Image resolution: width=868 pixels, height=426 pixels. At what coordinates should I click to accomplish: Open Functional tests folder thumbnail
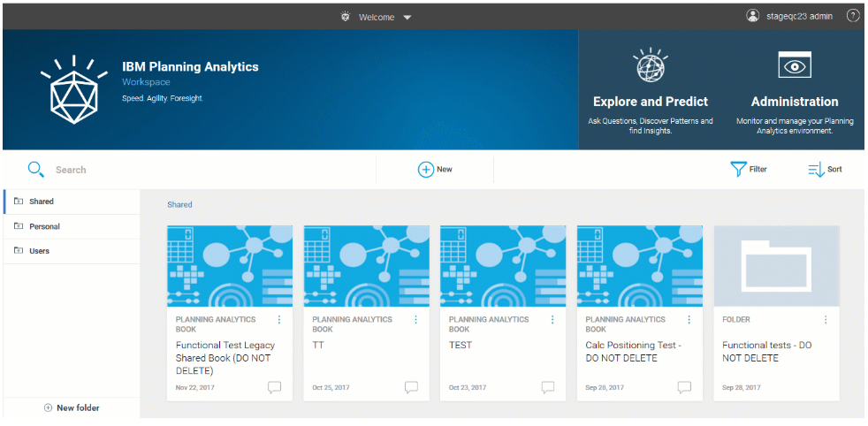tap(777, 266)
